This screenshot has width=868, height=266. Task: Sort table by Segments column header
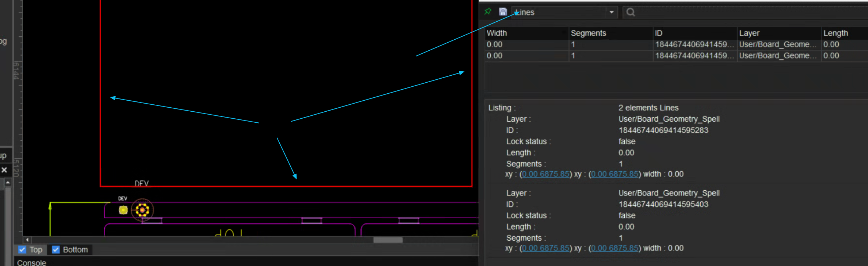588,33
